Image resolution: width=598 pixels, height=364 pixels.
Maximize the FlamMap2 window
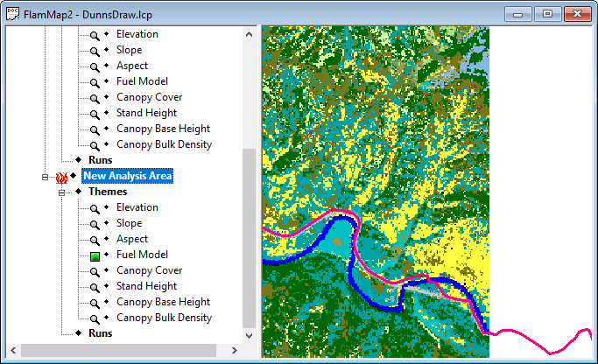(x=548, y=14)
